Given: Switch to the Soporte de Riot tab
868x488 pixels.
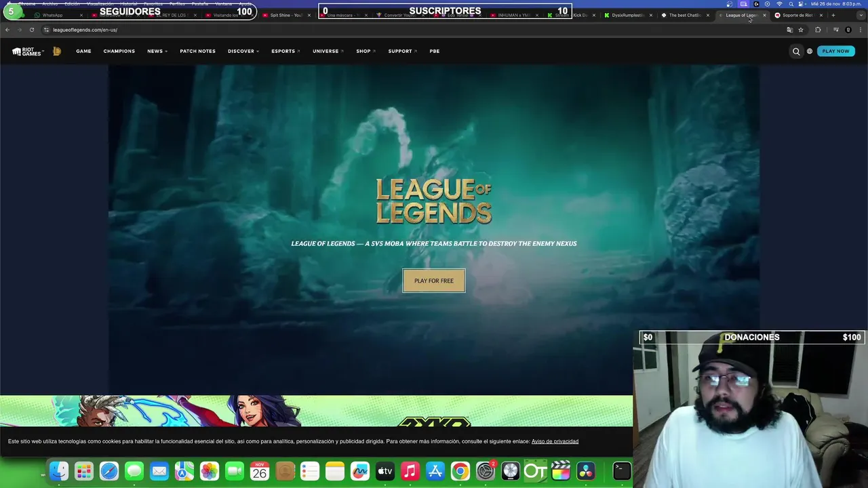Looking at the screenshot, I should coord(798,15).
